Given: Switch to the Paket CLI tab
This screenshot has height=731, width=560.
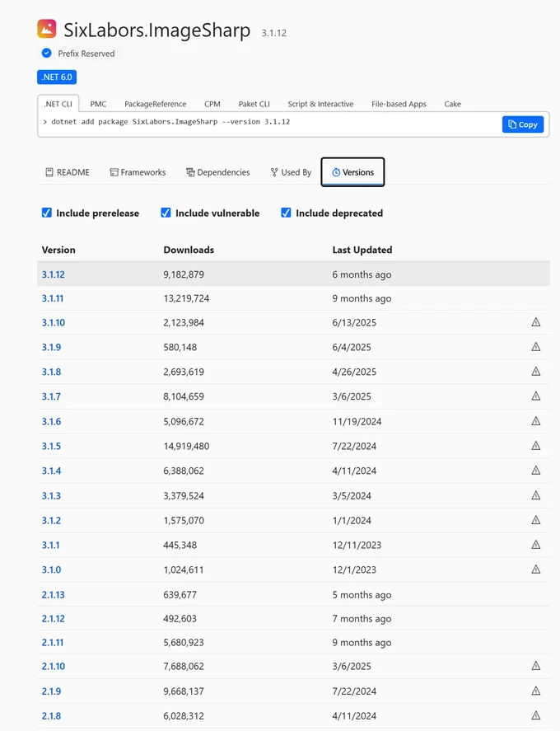Looking at the screenshot, I should 254,104.
